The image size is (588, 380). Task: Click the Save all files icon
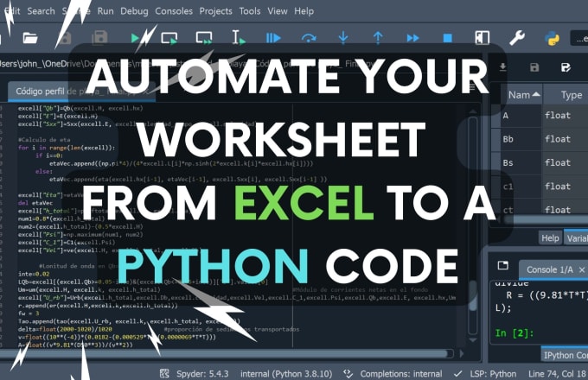99,38
